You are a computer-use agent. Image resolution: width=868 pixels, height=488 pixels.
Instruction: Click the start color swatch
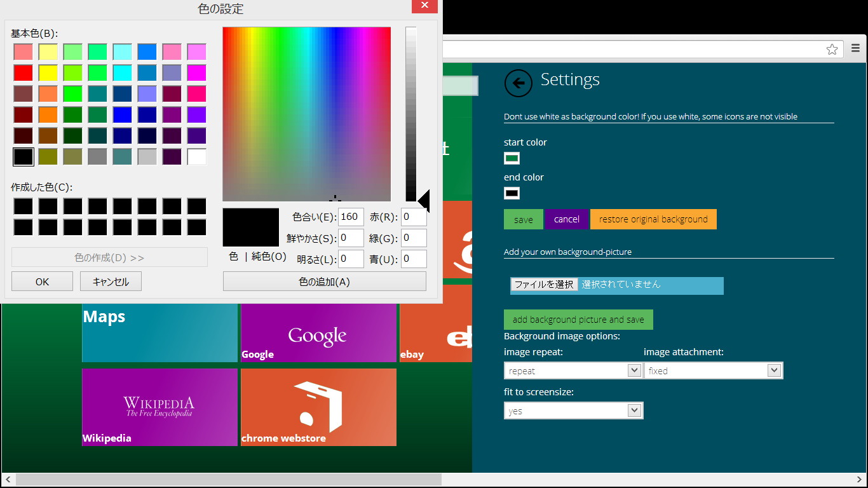512,158
